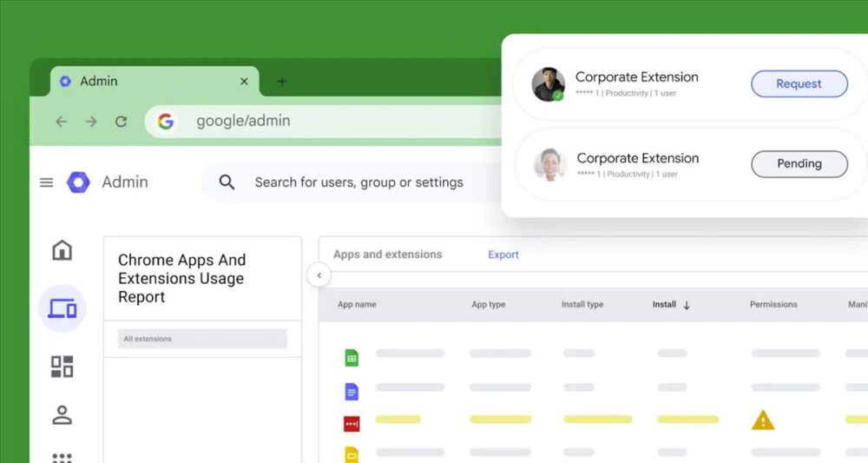Sort by Install column header
The height and width of the screenshot is (463, 868).
pos(664,305)
